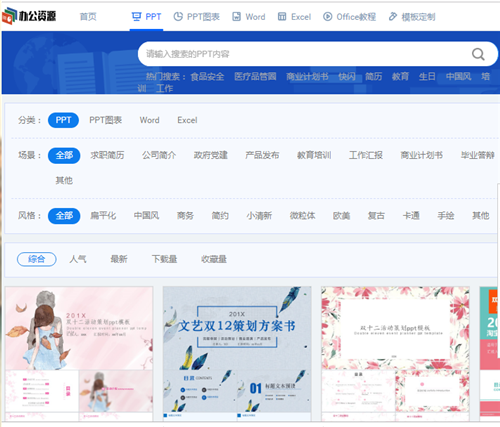Search hot keyword 简历

pos(373,77)
